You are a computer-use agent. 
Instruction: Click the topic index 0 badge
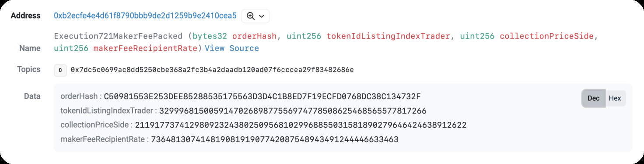(x=60, y=70)
